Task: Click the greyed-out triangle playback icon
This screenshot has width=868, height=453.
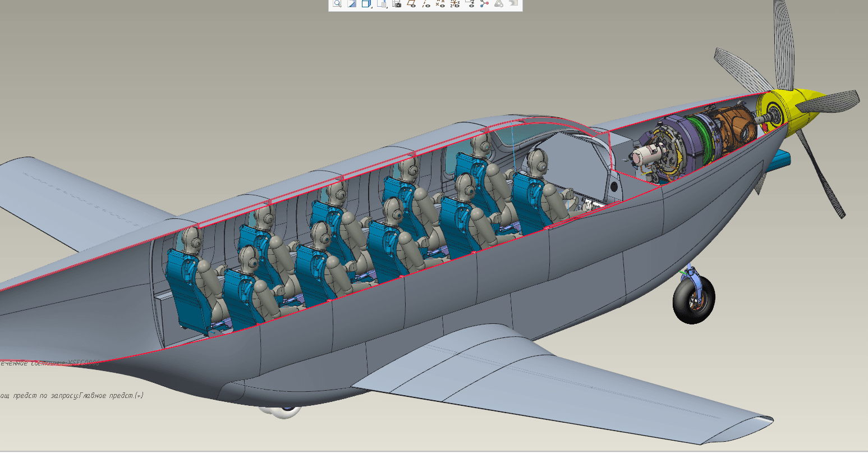Action: coord(499,3)
